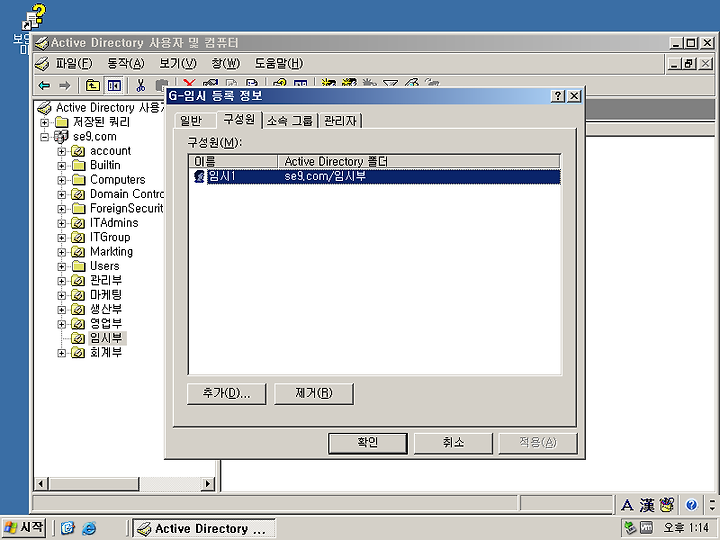Launch Internet Explorer from quick launch
The height and width of the screenshot is (540, 720).
(89, 529)
